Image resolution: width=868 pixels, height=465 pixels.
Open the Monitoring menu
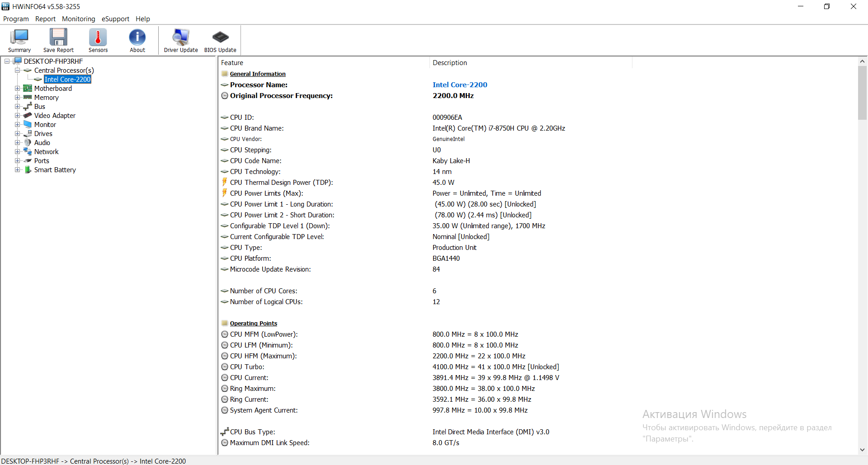pos(79,19)
